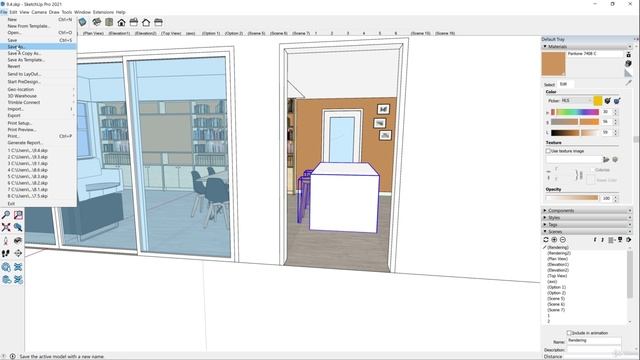Click Scenes panel details menu arrow icon
The width and height of the screenshot is (640, 360).
pos(629,240)
